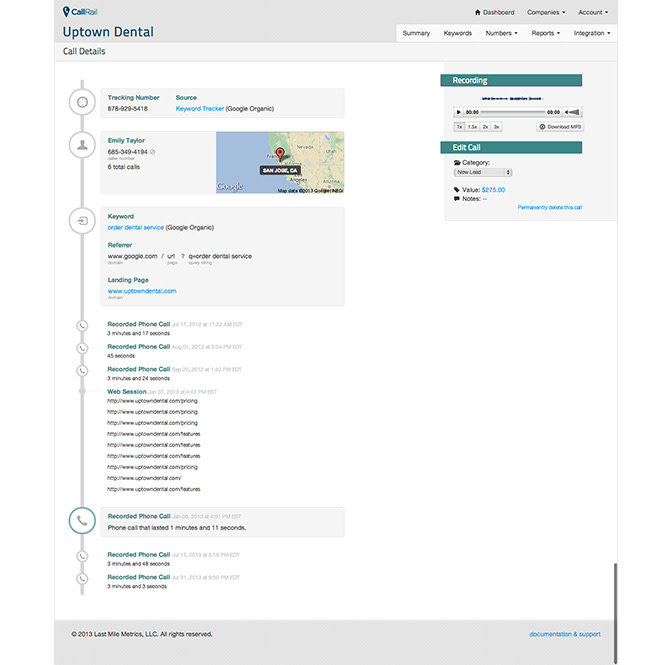Click the large highlighted phone icon for current call
Image resolution: width=665 pixels, height=665 pixels.
82,521
